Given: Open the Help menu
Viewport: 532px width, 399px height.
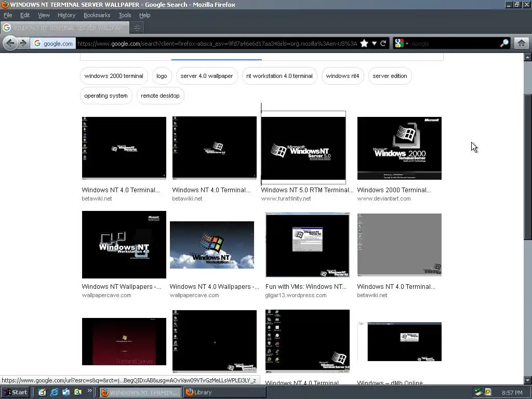Looking at the screenshot, I should 144,15.
